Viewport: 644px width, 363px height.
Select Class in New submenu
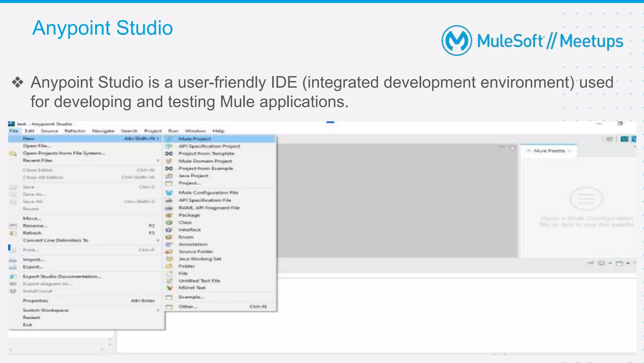pos(219,222)
